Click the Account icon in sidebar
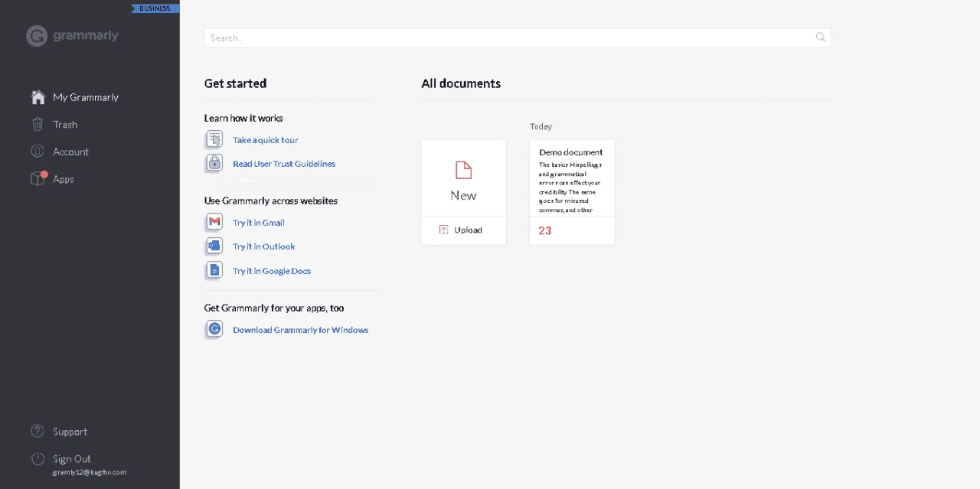 click(x=38, y=152)
